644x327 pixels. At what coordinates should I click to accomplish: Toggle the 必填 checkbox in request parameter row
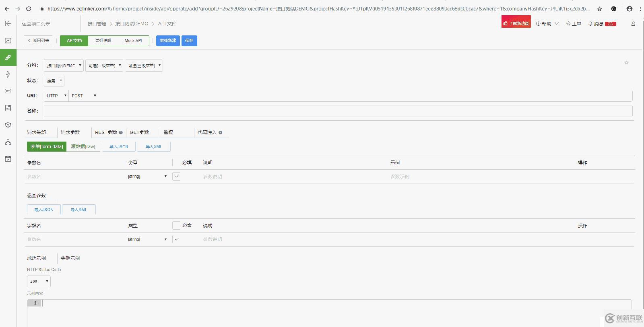point(176,176)
